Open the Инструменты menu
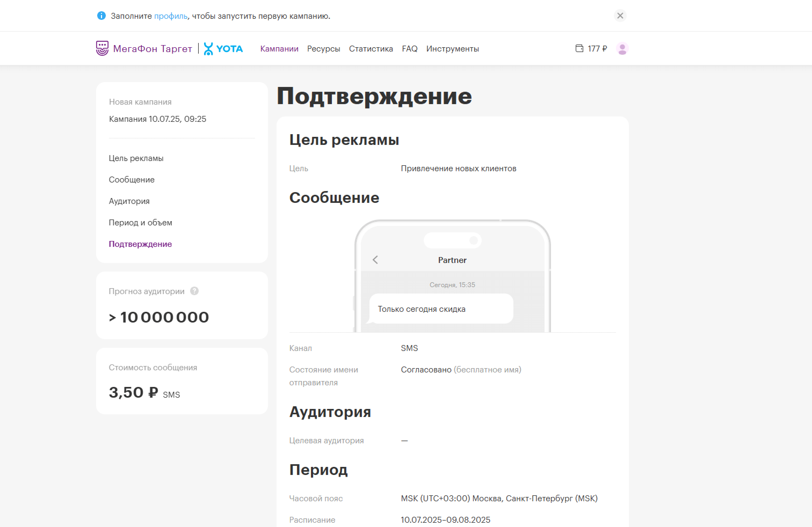 point(452,48)
